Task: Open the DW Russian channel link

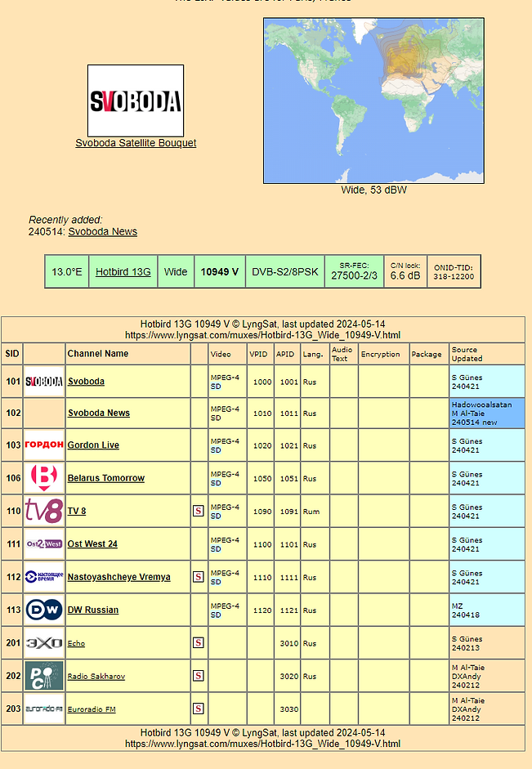Action: pos(93,610)
